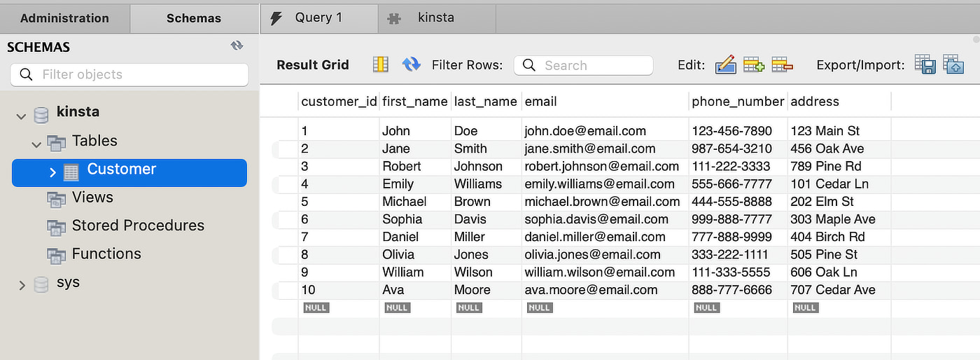Expand the sys schema

[22, 285]
